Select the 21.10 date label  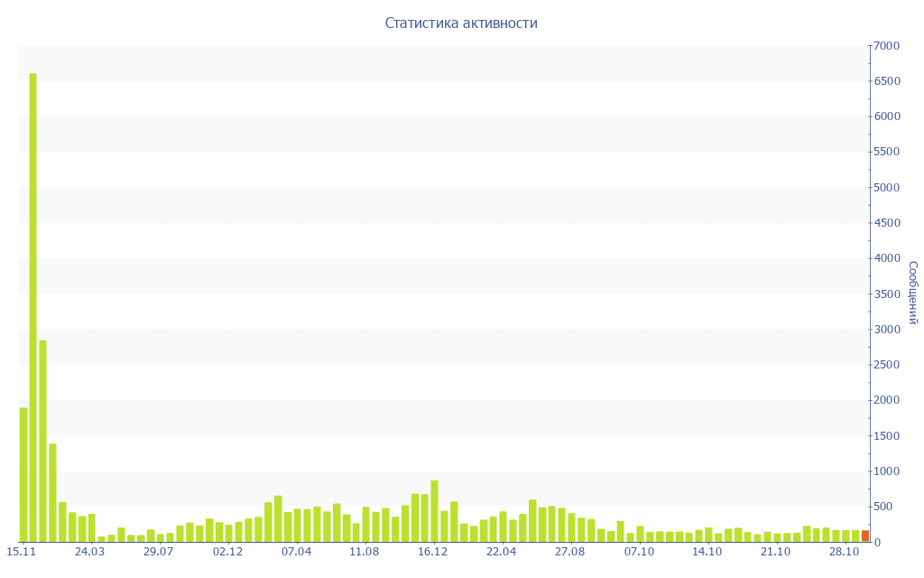(x=776, y=552)
